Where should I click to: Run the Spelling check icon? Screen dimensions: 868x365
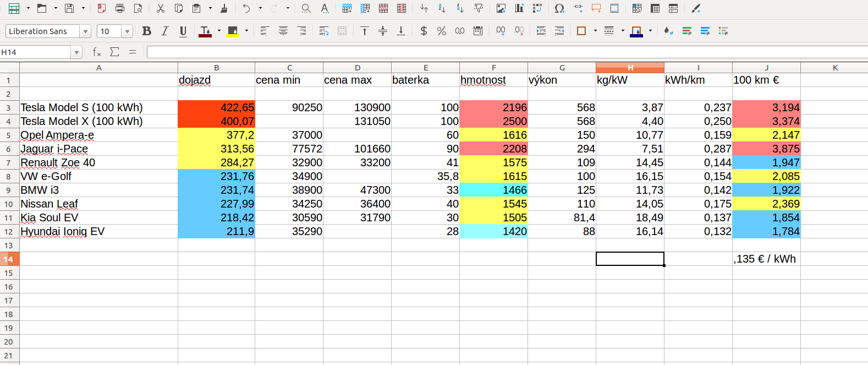tap(325, 8)
